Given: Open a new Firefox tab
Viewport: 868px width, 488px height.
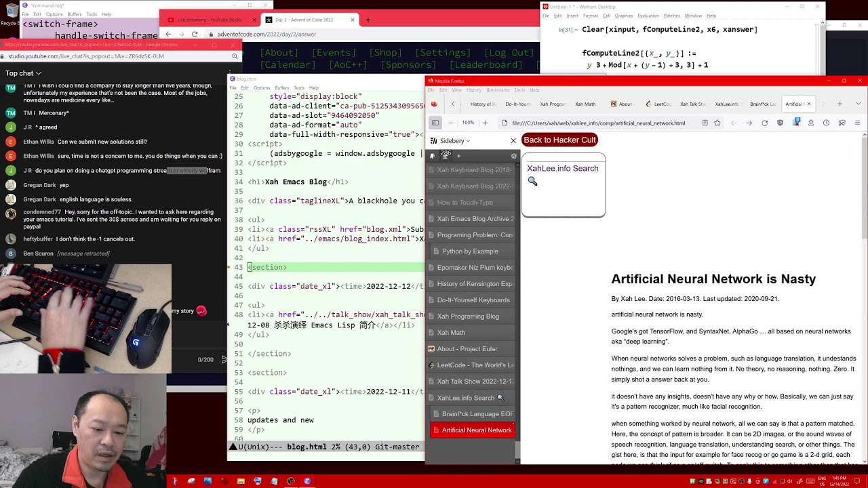Looking at the screenshot, I should [840, 104].
